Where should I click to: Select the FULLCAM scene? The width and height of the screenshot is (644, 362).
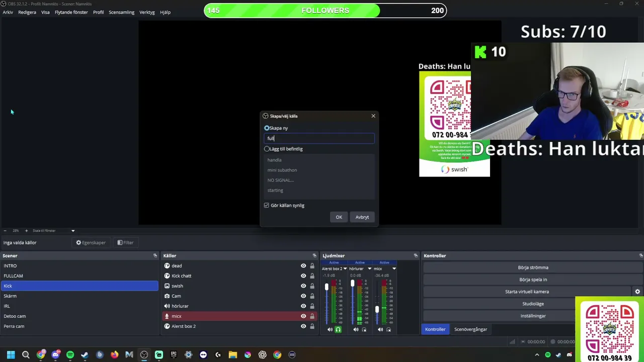(79, 276)
